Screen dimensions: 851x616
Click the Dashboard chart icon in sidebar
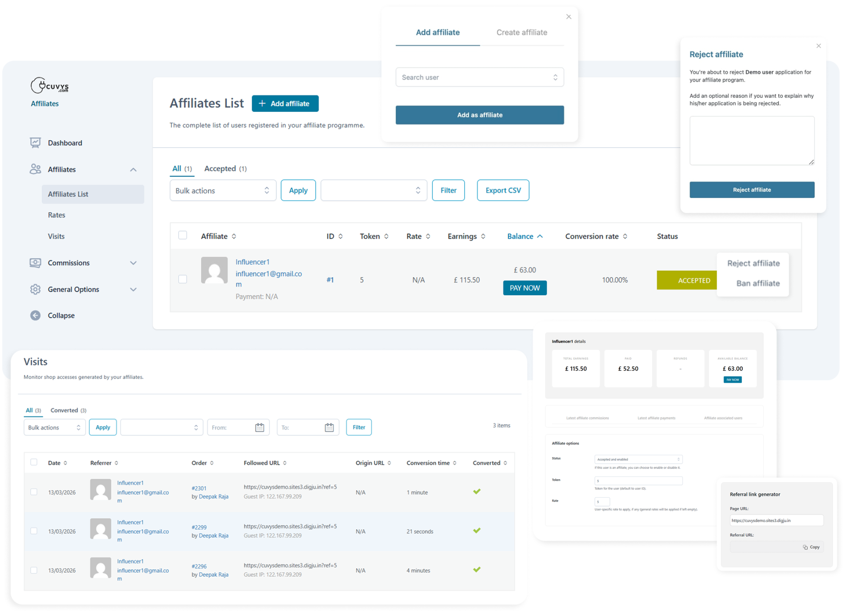35,143
